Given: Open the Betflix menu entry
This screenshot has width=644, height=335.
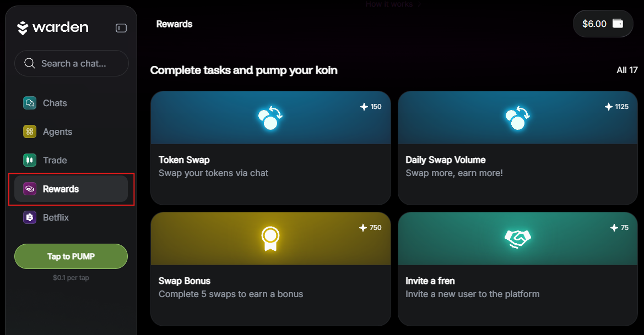Looking at the screenshot, I should [56, 217].
